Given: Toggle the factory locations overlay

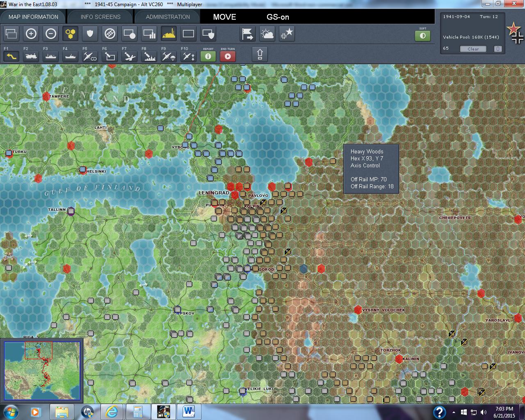Looking at the screenshot, I should point(169,34).
